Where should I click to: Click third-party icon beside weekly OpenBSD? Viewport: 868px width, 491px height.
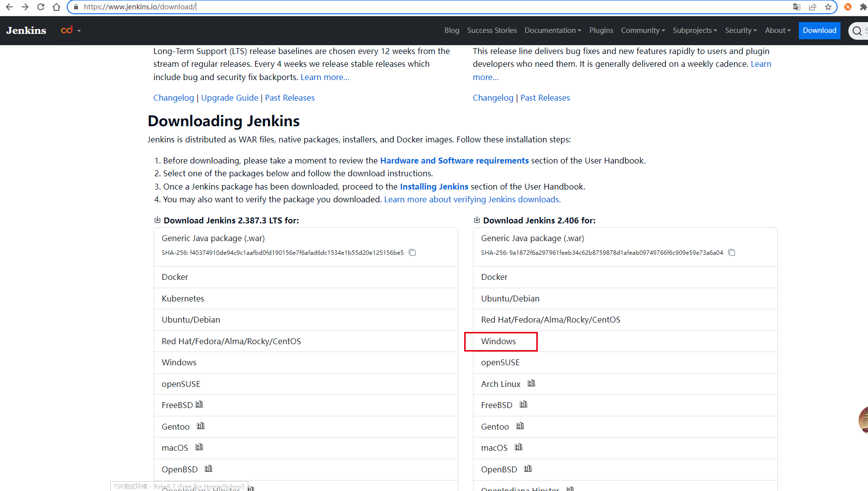pyautogui.click(x=528, y=469)
